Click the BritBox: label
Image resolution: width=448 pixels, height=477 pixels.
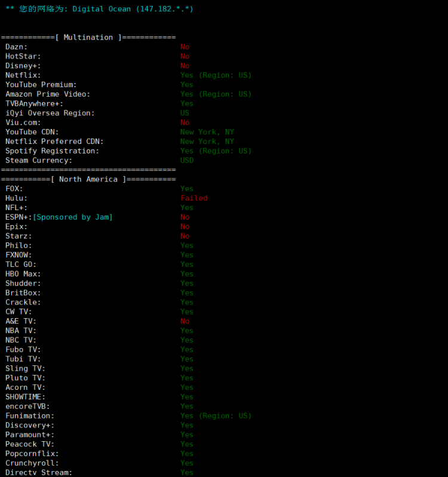(x=23, y=293)
